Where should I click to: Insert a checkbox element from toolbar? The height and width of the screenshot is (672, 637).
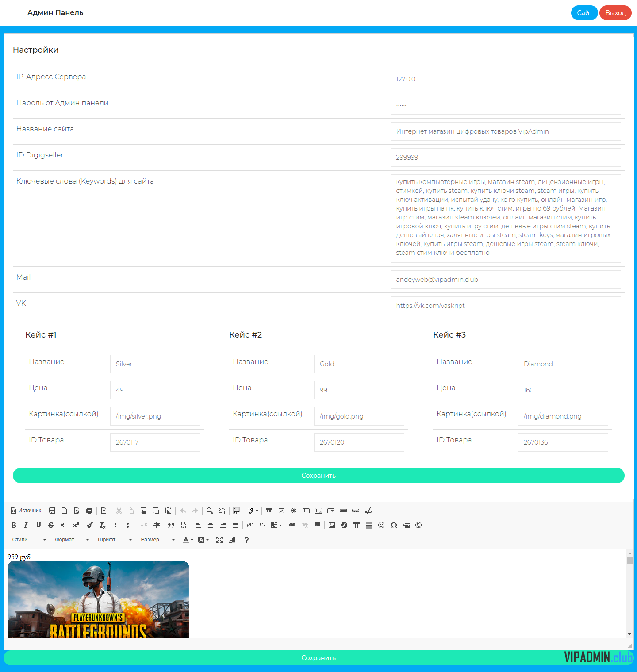(x=281, y=511)
